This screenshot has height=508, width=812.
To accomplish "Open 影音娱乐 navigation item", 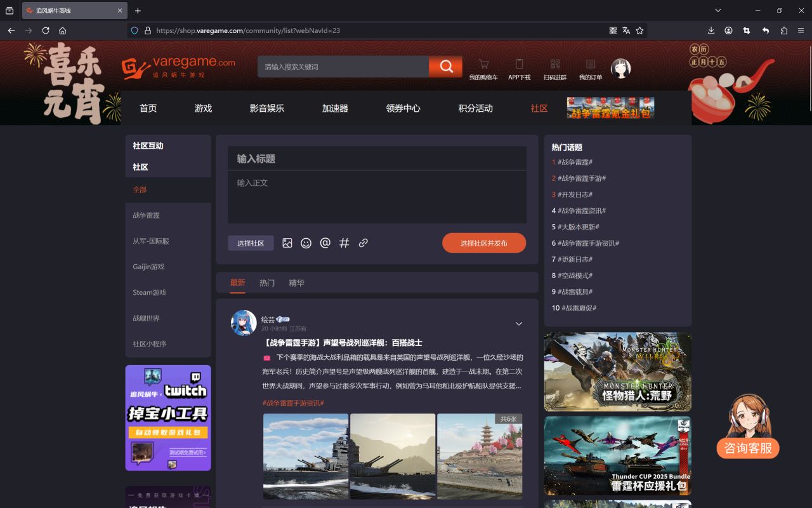I will [267, 109].
